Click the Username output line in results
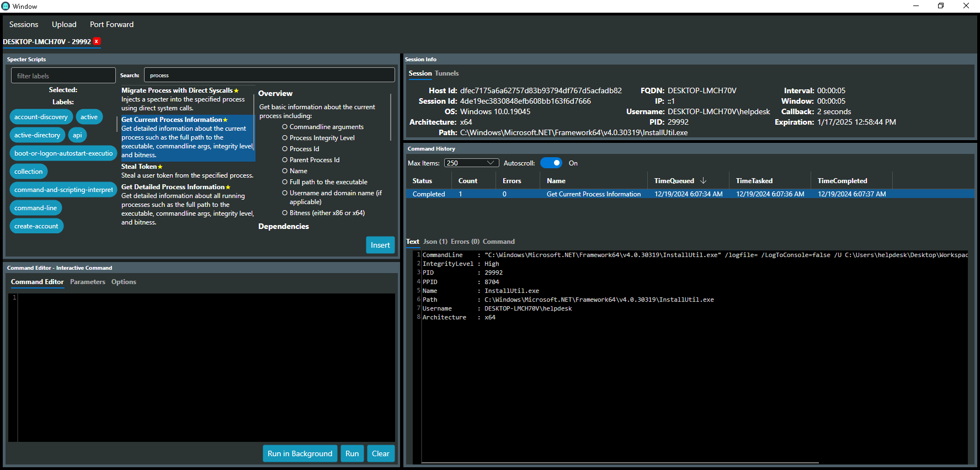Image resolution: width=980 pixels, height=470 pixels. click(x=497, y=308)
